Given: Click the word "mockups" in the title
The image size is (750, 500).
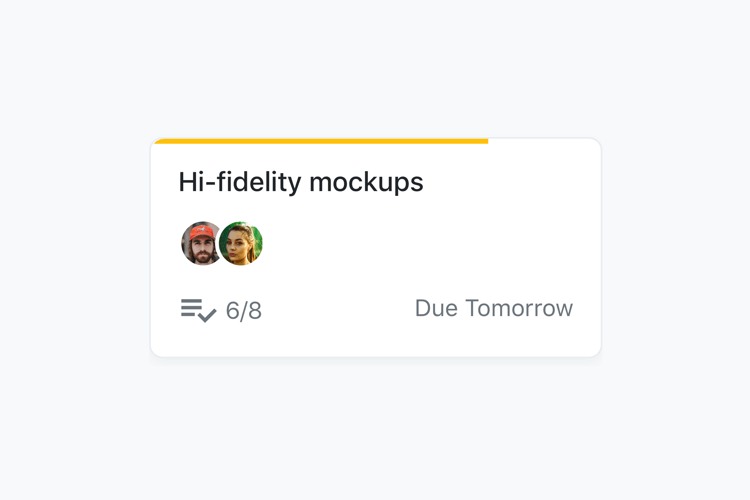Looking at the screenshot, I should [366, 182].
